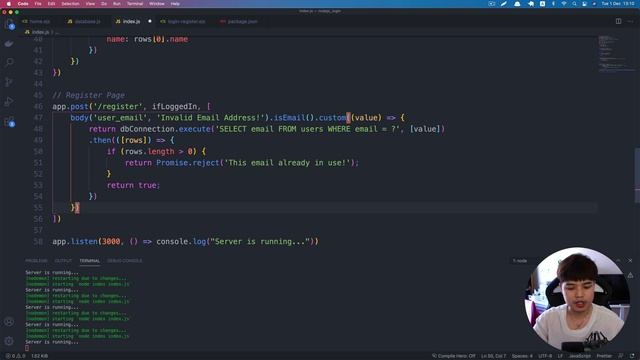Screen dimensions: 640x360
Task: Click the code minimap overview
Action: [616, 54]
